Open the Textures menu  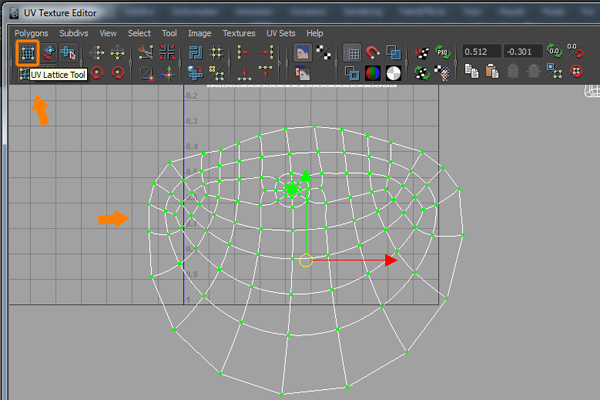[x=239, y=33]
